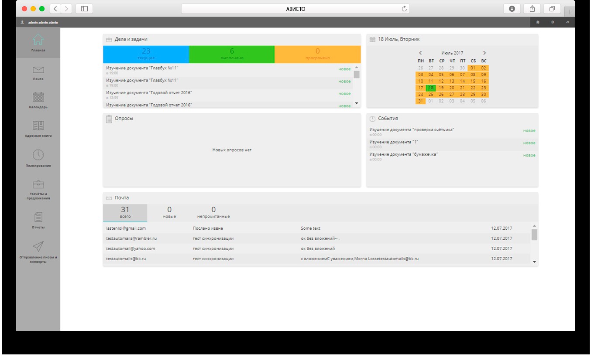The image size is (591, 364).
Task: Click the calendar icon beside 18 Июль, Вторник
Action: (x=372, y=40)
